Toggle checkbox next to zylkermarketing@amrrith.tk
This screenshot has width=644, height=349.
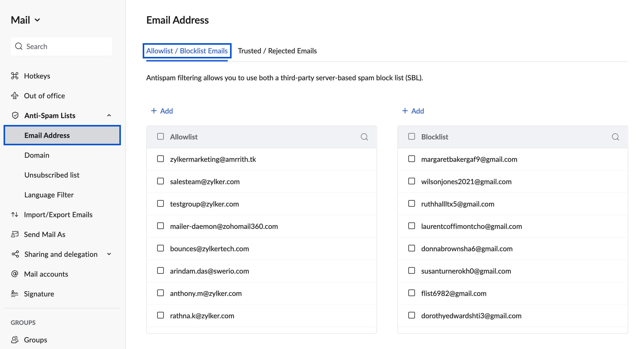point(160,158)
